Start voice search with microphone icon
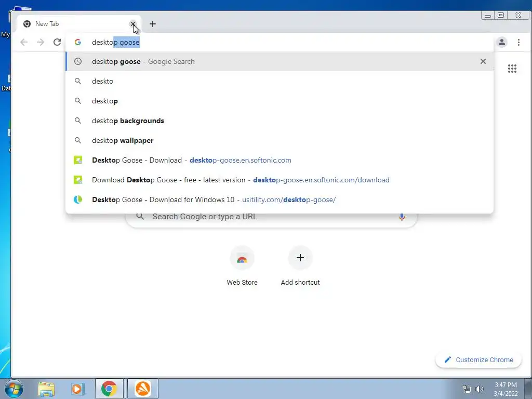Screen dimensions: 532x399 pyautogui.click(x=402, y=217)
